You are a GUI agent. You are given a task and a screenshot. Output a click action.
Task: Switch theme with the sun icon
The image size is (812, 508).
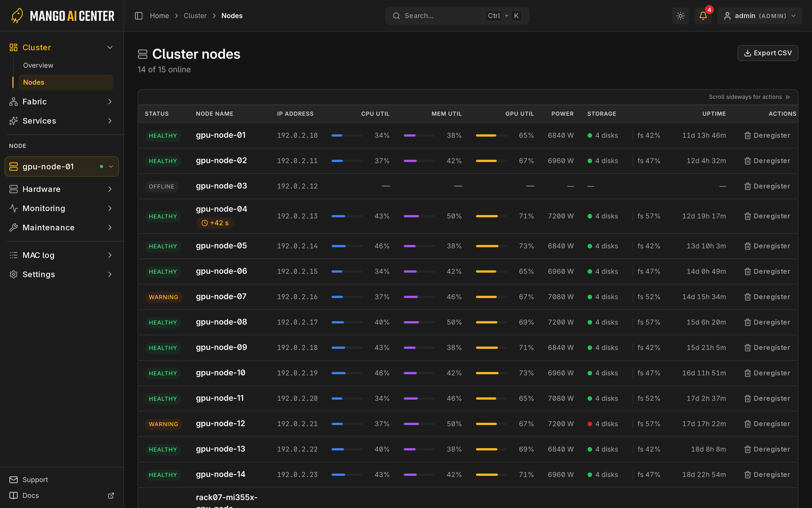tap(680, 16)
